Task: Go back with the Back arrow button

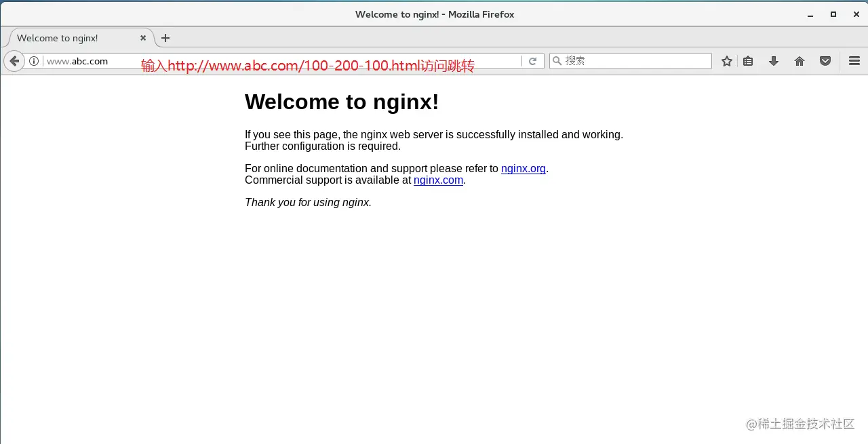Action: (14, 61)
